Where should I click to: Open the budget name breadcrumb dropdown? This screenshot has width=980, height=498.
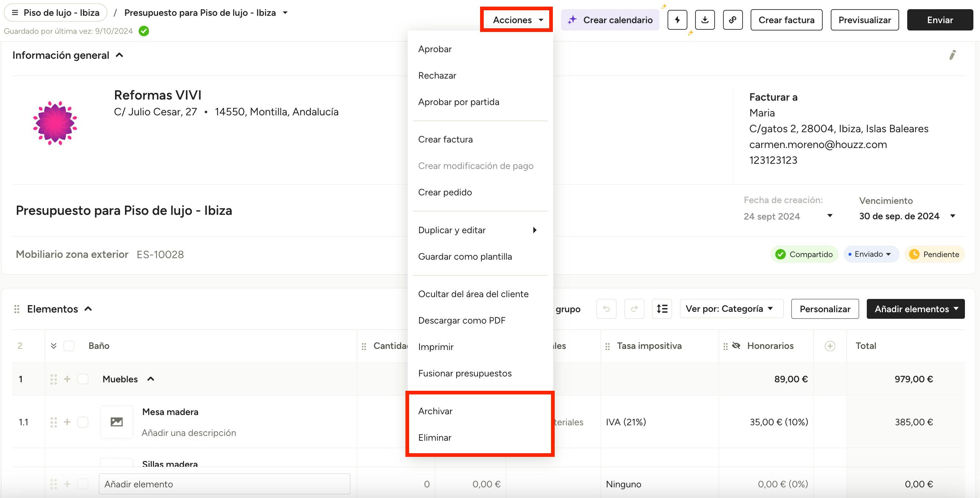[x=285, y=12]
